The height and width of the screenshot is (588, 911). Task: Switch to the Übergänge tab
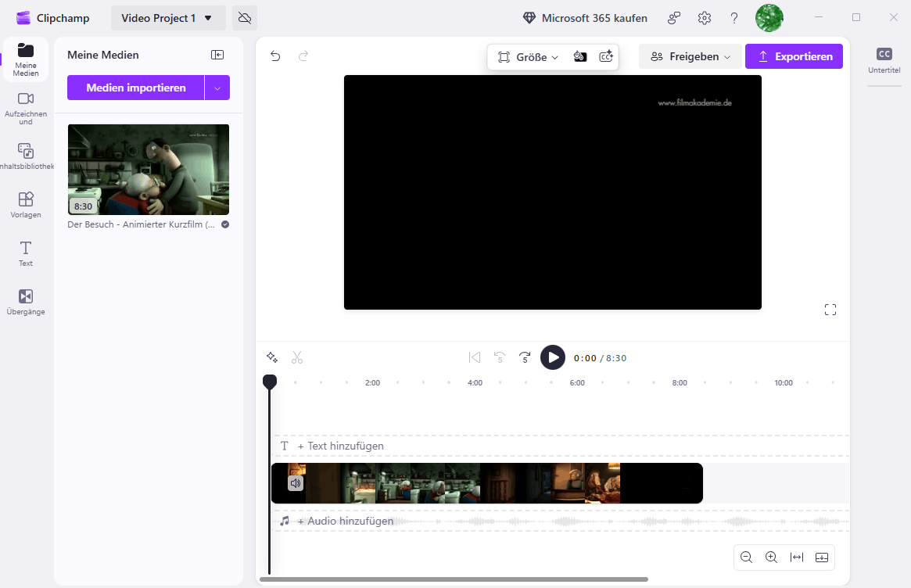tap(26, 302)
